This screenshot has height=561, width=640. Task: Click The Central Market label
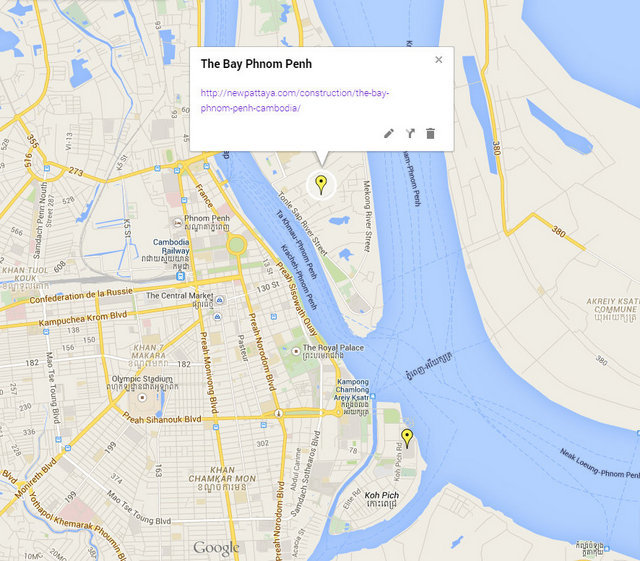tap(180, 295)
